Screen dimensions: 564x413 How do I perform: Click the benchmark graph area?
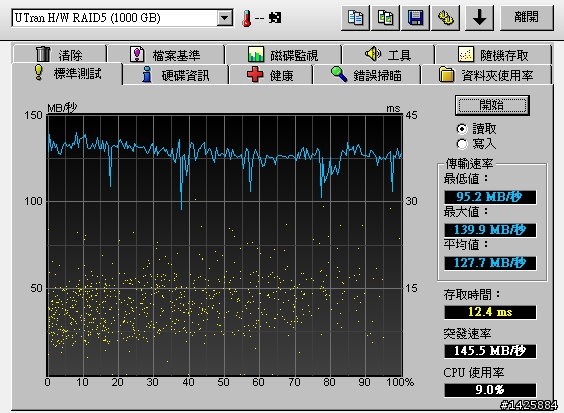(224, 246)
